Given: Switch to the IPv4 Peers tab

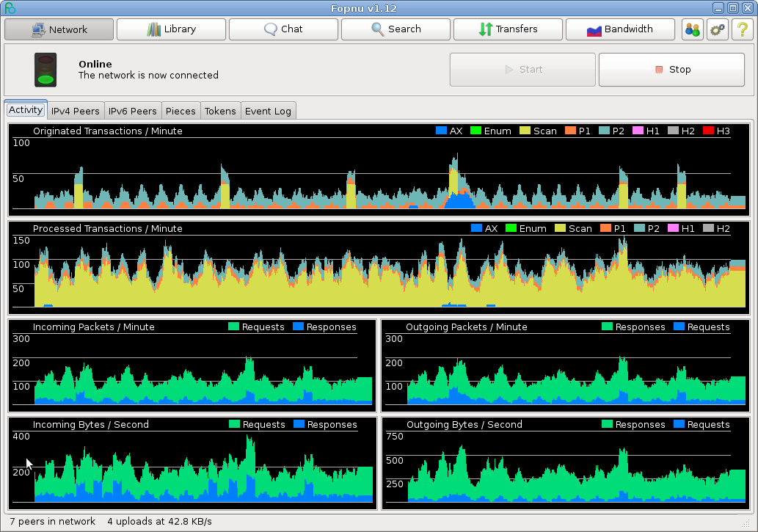Looking at the screenshot, I should point(76,112).
